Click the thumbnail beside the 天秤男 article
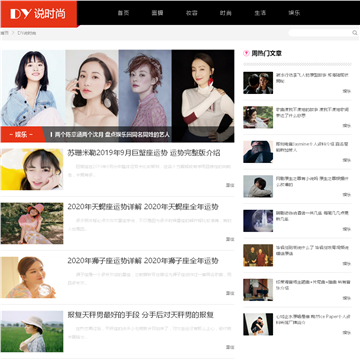Image resolution: width=360 pixels, height=360 pixels. point(32,331)
